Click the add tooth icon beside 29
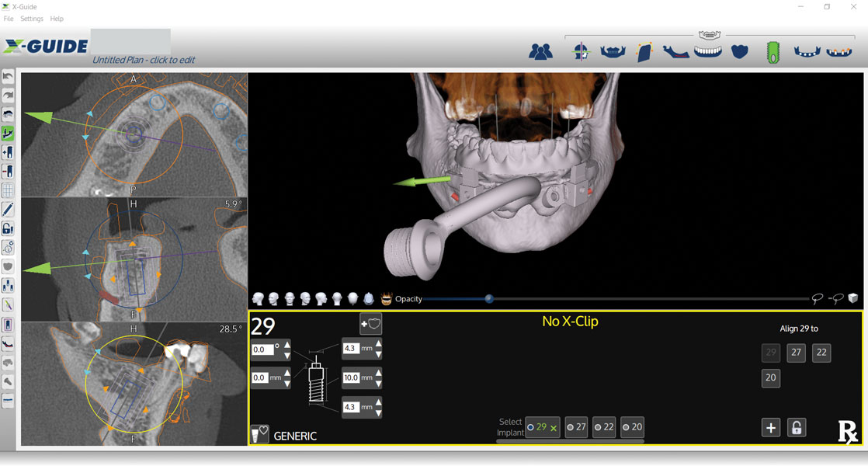Image resolution: width=868 pixels, height=466 pixels. tap(370, 324)
